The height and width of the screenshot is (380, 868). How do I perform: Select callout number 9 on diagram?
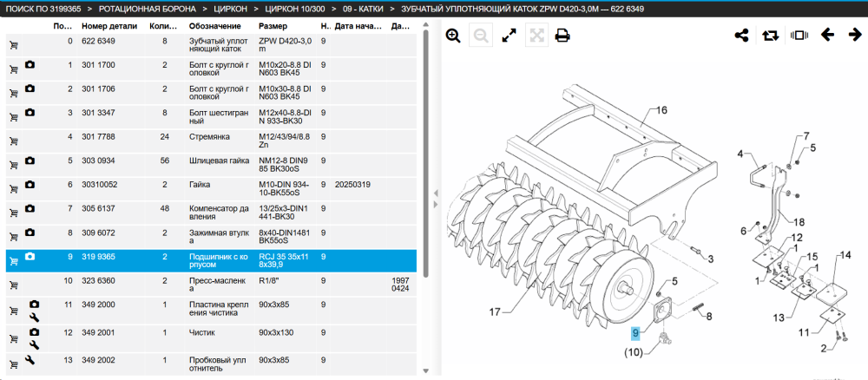pos(635,333)
